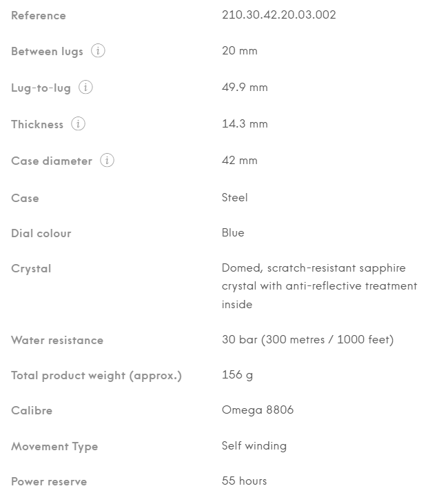Click the info icon beside Between lugs
Viewport: 430px width, 504px height.
[98, 51]
